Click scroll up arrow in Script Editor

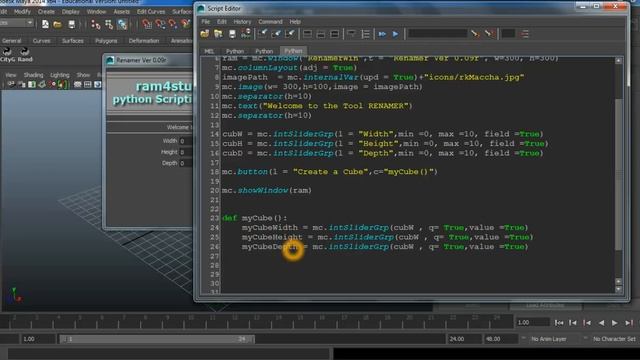[x=618, y=60]
